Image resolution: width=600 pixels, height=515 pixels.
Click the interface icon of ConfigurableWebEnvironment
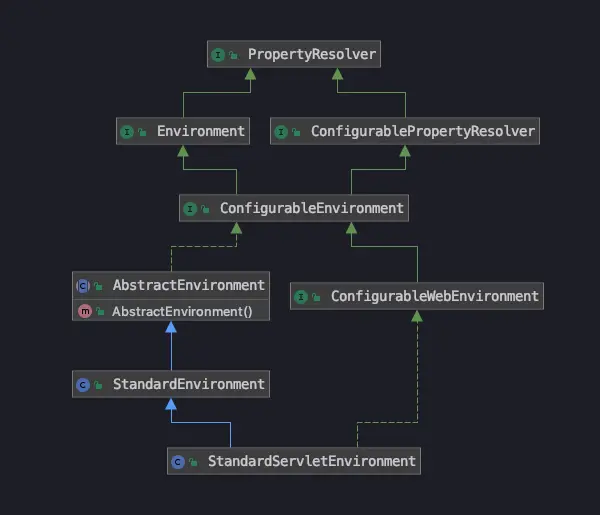[x=301, y=297]
